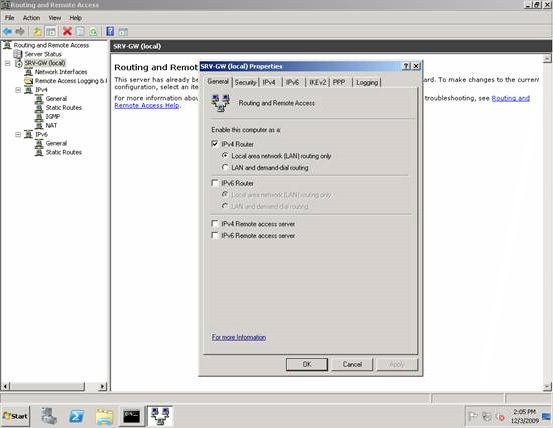Viewport: 553px width, 428px height.
Task: Switch to the IPv6 tab
Action: pyautogui.click(x=292, y=82)
